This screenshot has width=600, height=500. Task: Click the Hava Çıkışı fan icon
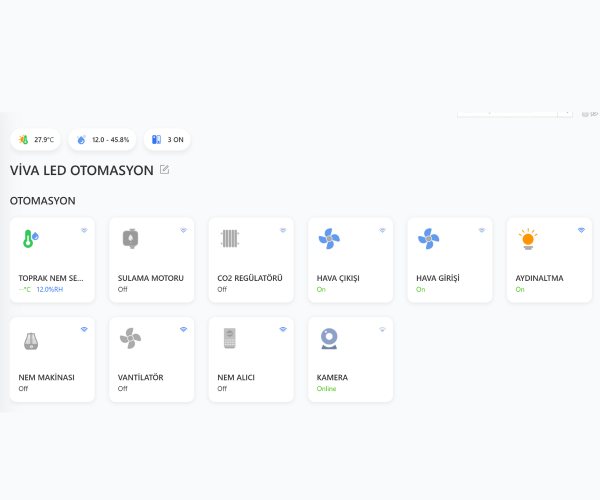tap(329, 239)
